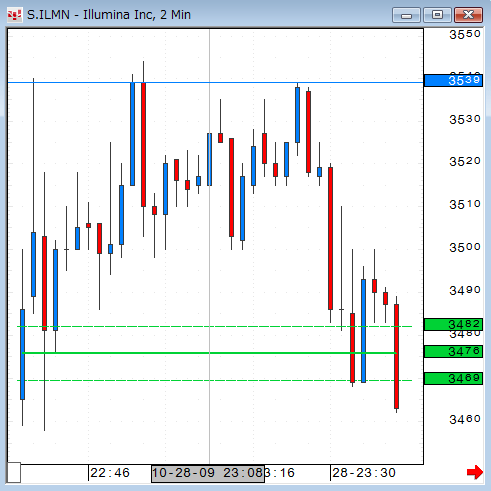Select the blue 3539 price label
The width and height of the screenshot is (491, 491).
tap(453, 80)
